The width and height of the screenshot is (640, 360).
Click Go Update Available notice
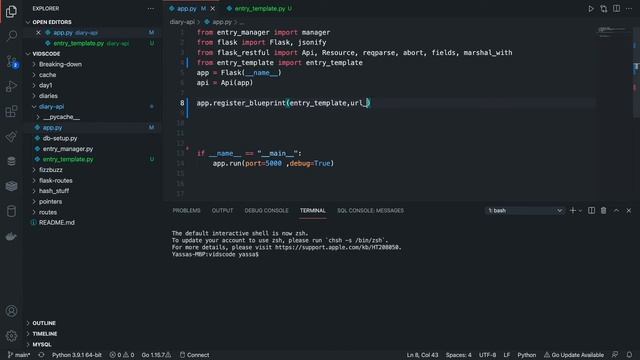coord(573,355)
